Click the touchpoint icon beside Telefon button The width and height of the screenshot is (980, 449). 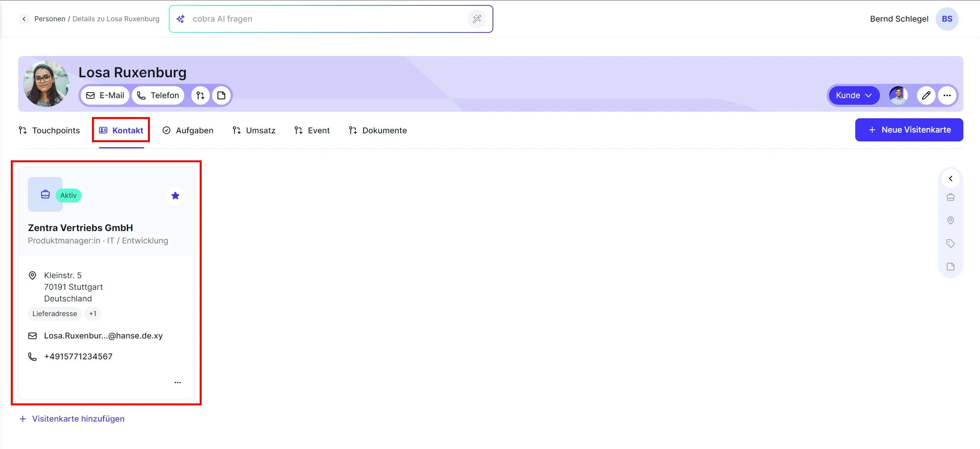(x=200, y=95)
